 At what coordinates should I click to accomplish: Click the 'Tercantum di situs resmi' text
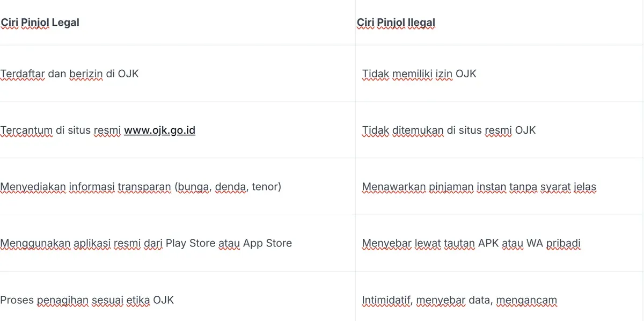[61, 130]
